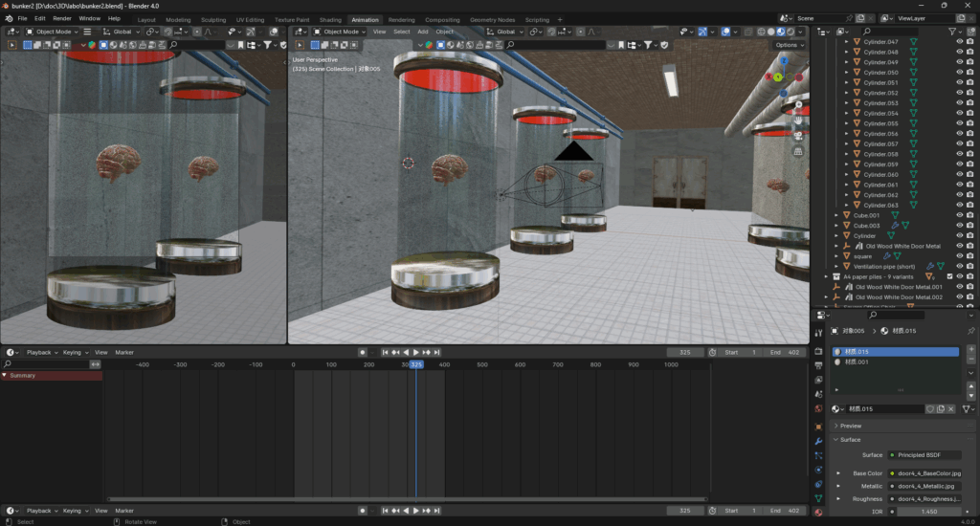
Task: Switch to the Shading workspace tab
Action: click(x=329, y=19)
